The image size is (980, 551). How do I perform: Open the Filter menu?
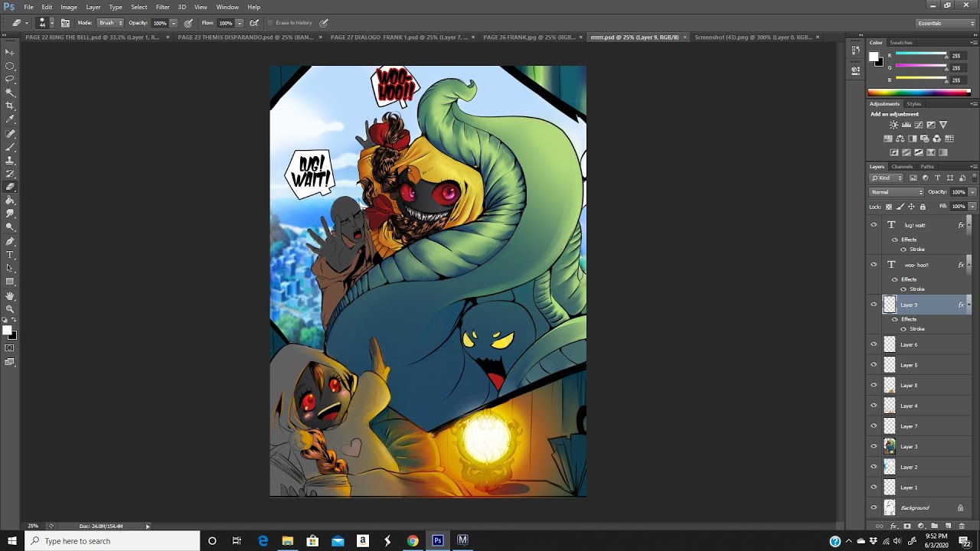(x=162, y=7)
